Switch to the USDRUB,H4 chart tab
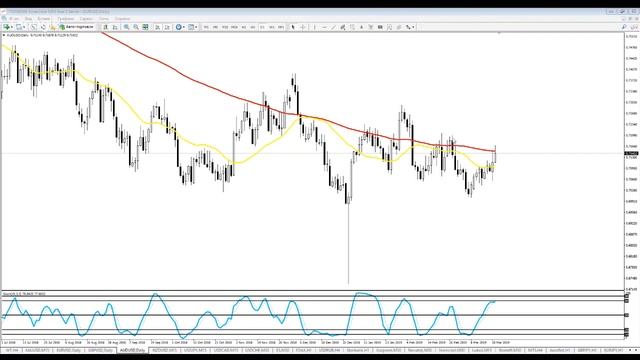This screenshot has width=640, height=360. pyautogui.click(x=330, y=350)
